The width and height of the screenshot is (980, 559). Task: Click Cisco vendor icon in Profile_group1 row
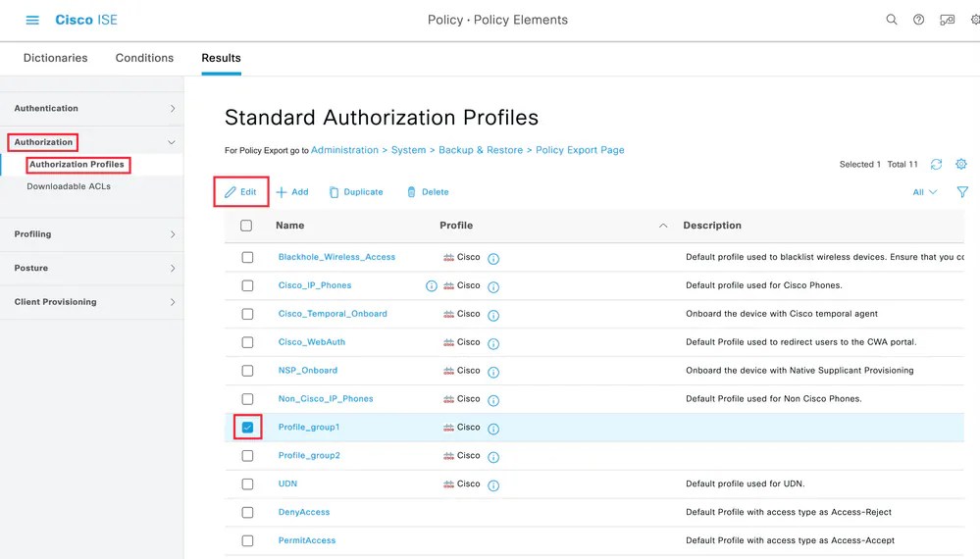click(448, 428)
